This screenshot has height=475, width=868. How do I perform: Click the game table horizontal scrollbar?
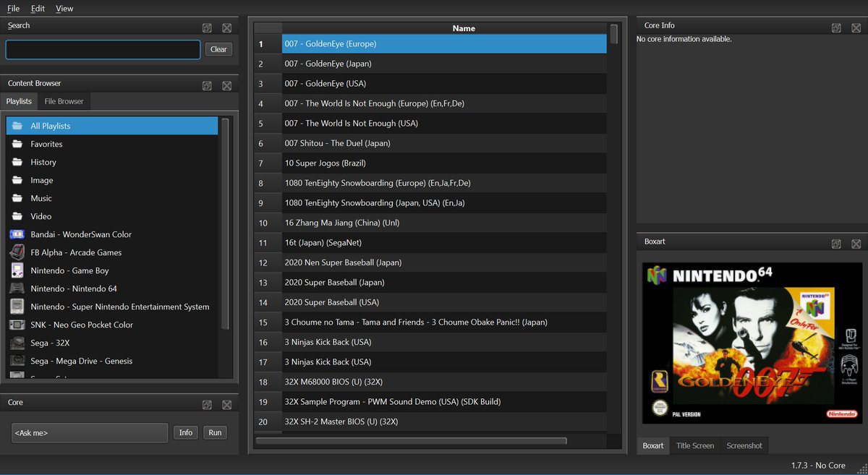point(411,440)
